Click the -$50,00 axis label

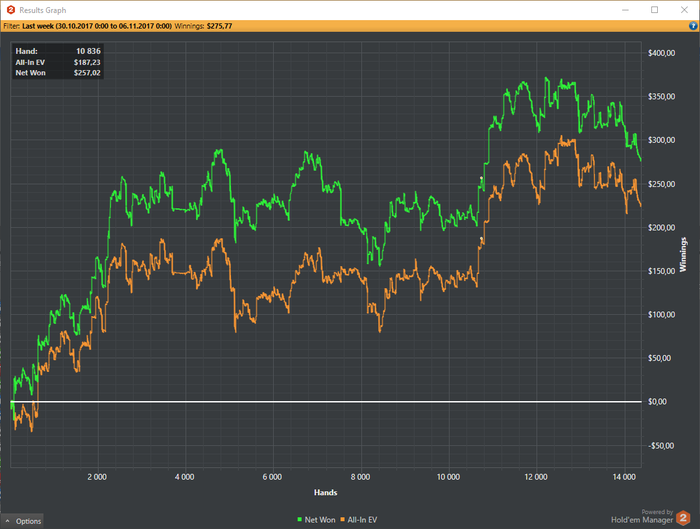[x=661, y=446]
